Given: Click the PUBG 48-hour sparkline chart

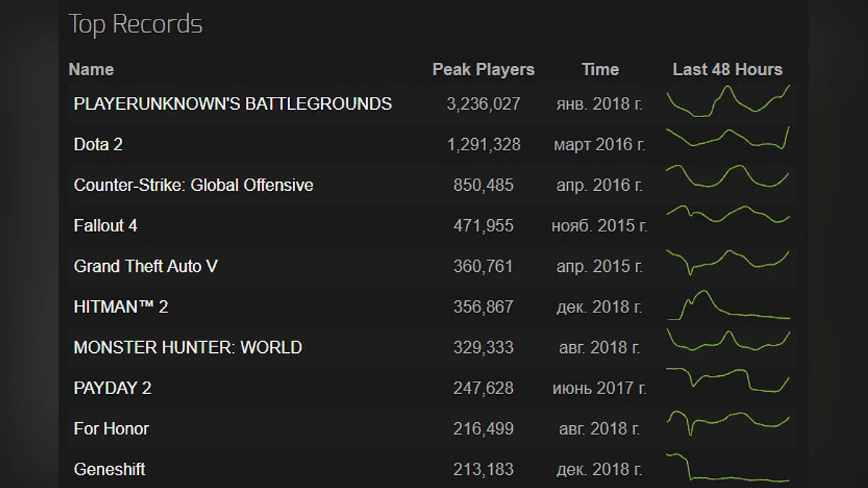Looking at the screenshot, I should point(728,101).
